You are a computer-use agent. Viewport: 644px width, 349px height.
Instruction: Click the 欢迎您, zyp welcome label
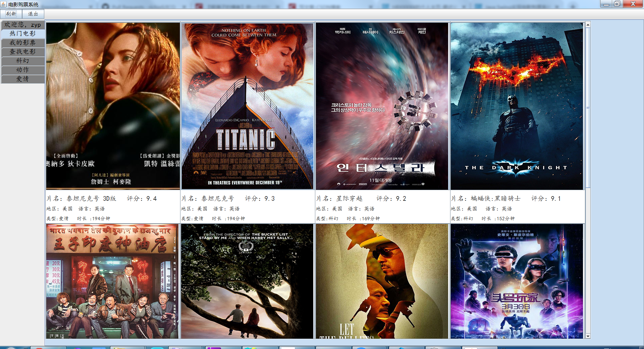(x=23, y=24)
